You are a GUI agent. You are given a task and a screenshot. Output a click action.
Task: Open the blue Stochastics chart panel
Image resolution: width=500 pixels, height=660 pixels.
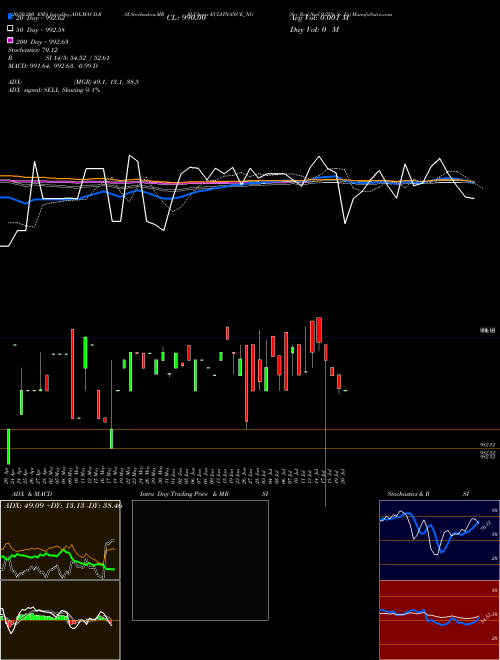tap(439, 540)
